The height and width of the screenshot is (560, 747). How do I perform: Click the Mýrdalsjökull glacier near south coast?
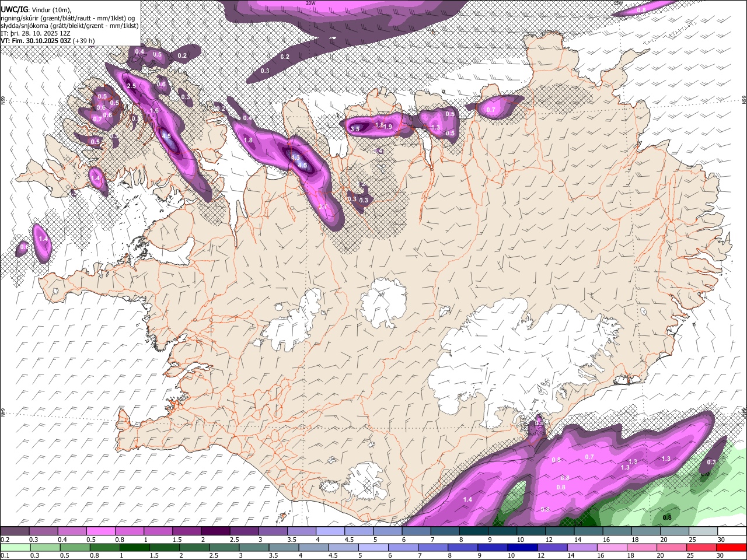tap(365, 480)
